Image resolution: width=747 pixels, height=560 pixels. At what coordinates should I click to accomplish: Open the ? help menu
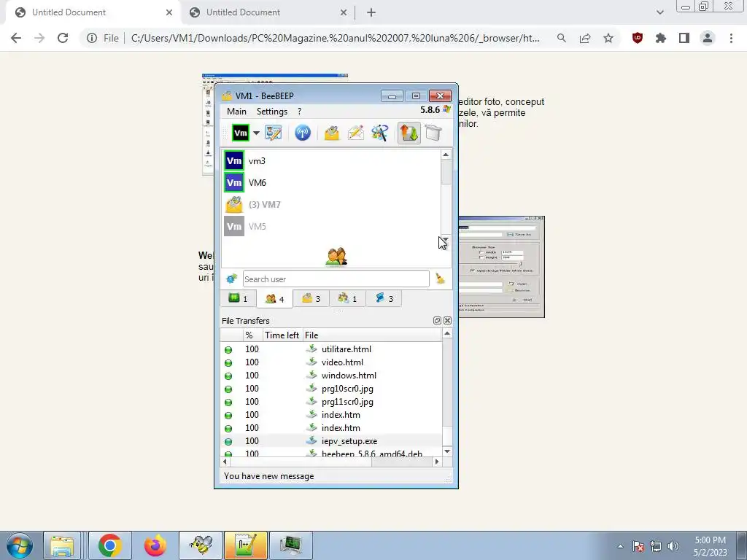[x=299, y=112]
